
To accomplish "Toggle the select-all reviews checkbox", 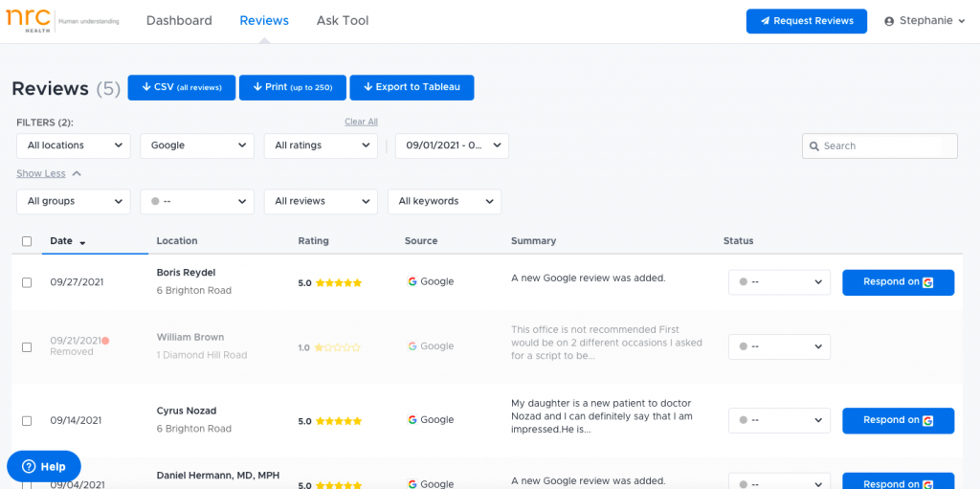I will pos(27,241).
